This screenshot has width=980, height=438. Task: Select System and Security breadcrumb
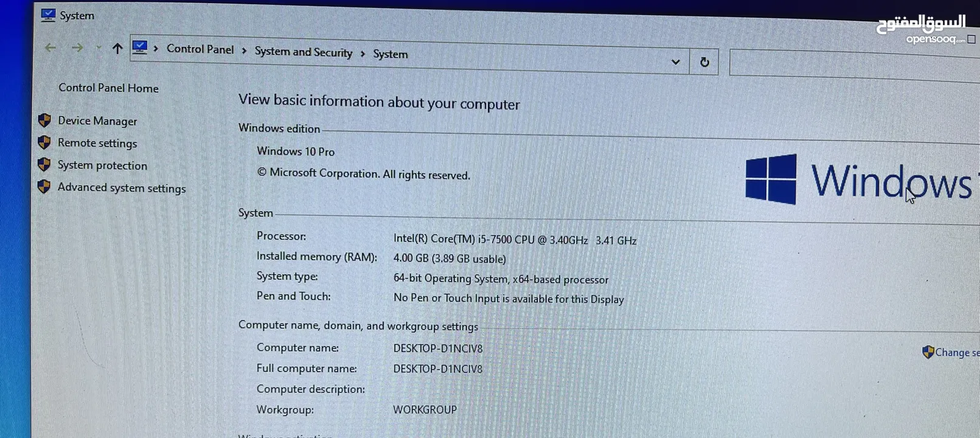click(x=304, y=52)
